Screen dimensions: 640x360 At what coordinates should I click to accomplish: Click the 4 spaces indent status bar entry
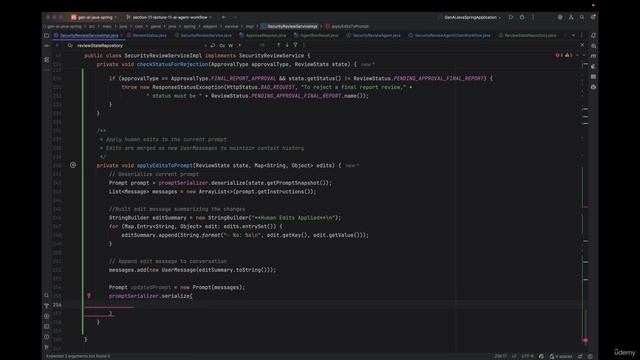click(560, 356)
